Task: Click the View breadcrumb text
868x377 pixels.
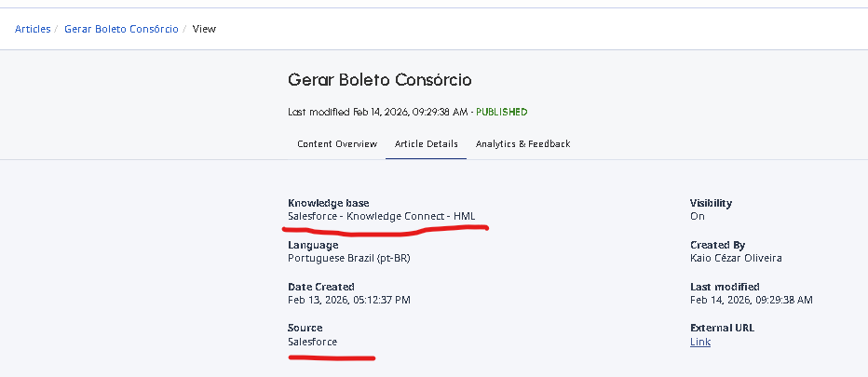Action: pos(204,29)
